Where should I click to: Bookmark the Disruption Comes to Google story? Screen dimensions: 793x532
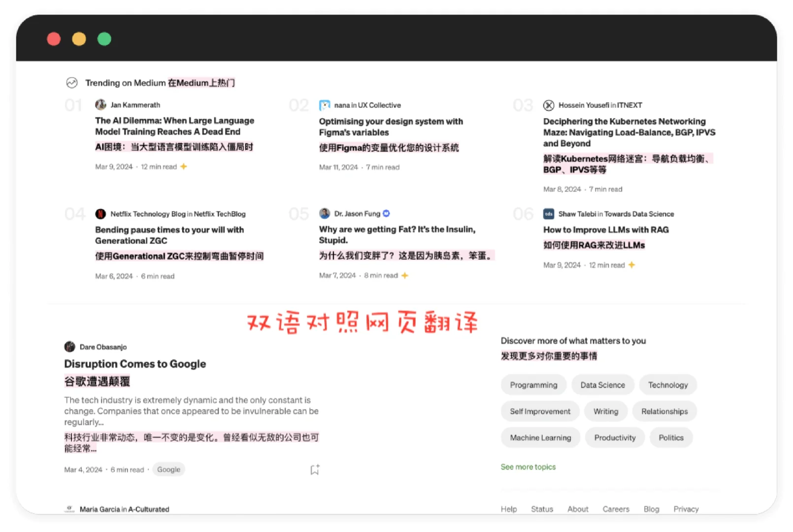(x=315, y=469)
